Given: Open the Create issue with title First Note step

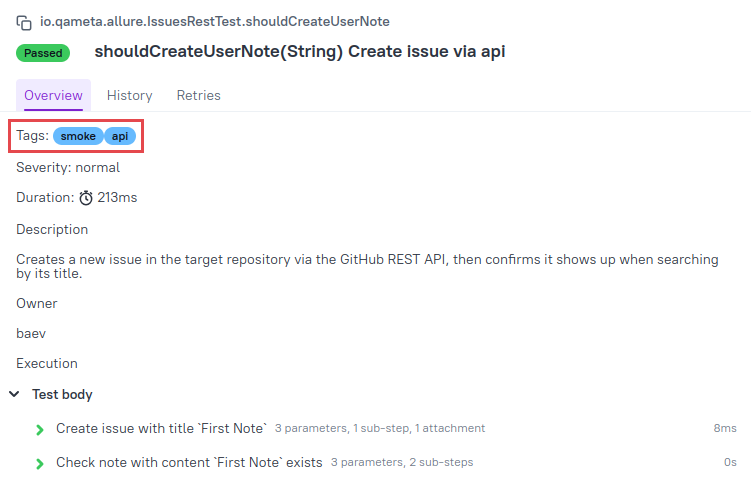Looking at the screenshot, I should point(161,428).
